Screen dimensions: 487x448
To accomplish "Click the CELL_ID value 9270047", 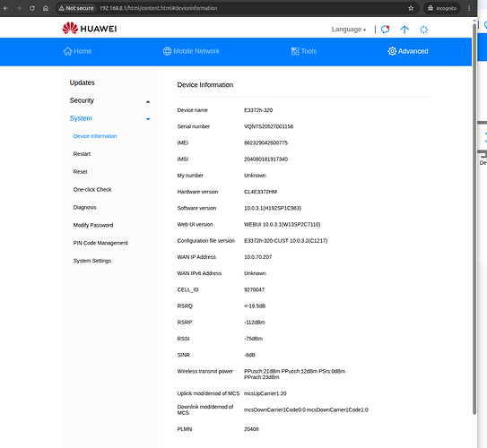I will (255, 289).
